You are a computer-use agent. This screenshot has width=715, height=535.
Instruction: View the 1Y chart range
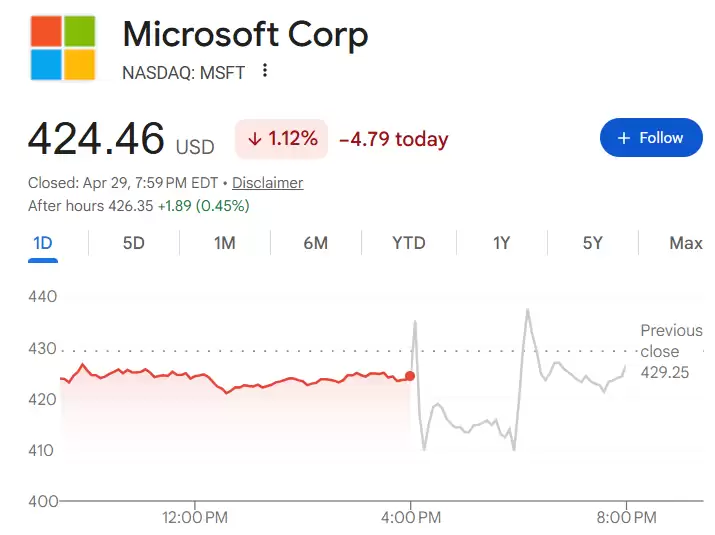click(x=502, y=243)
